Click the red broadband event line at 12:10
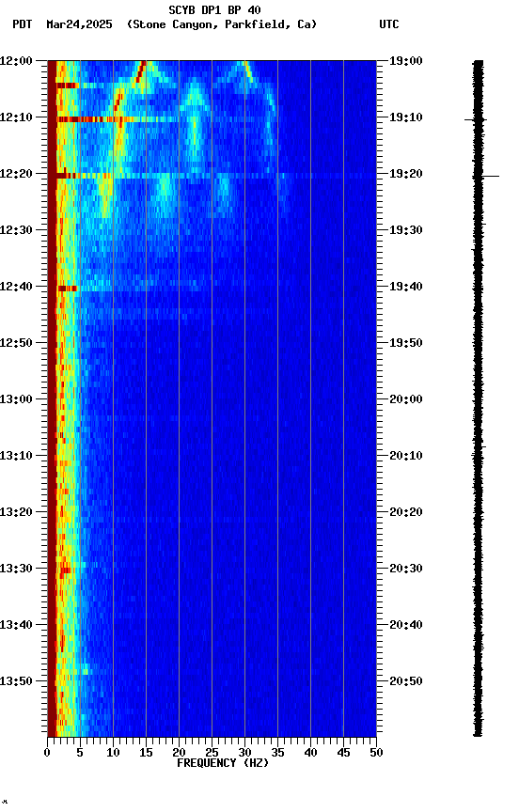The height and width of the screenshot is (812, 519). click(119, 119)
